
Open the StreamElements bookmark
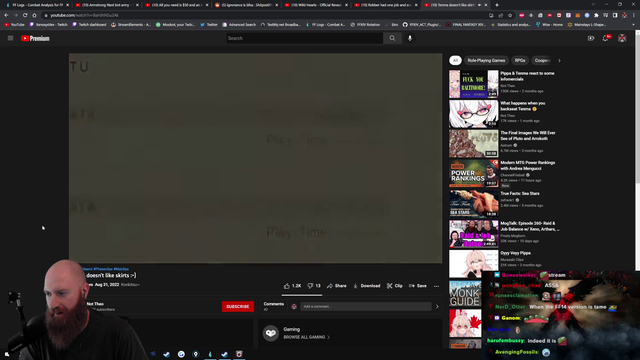tap(131, 24)
